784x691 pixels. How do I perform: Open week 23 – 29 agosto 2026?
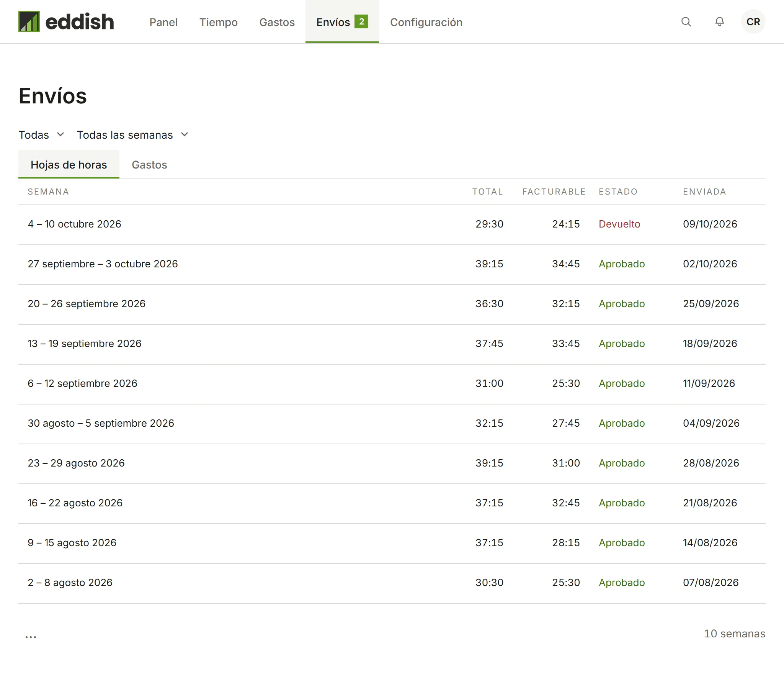pyautogui.click(x=392, y=464)
